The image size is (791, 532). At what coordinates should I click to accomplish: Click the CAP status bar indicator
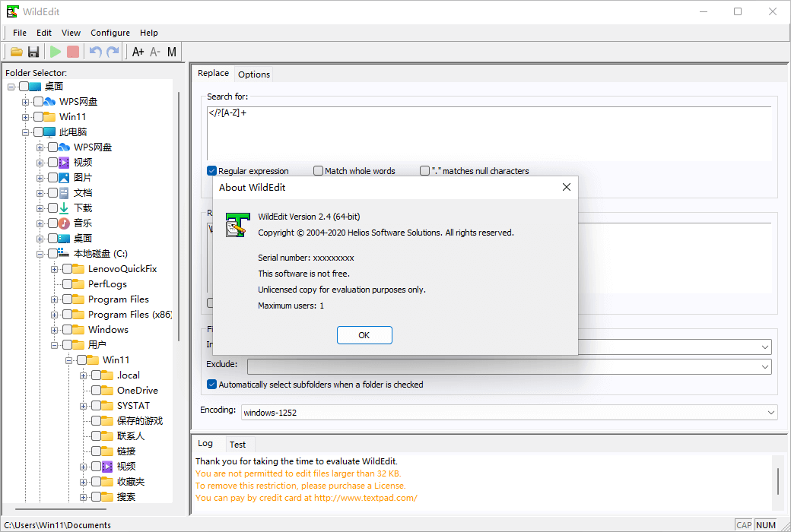point(744,525)
